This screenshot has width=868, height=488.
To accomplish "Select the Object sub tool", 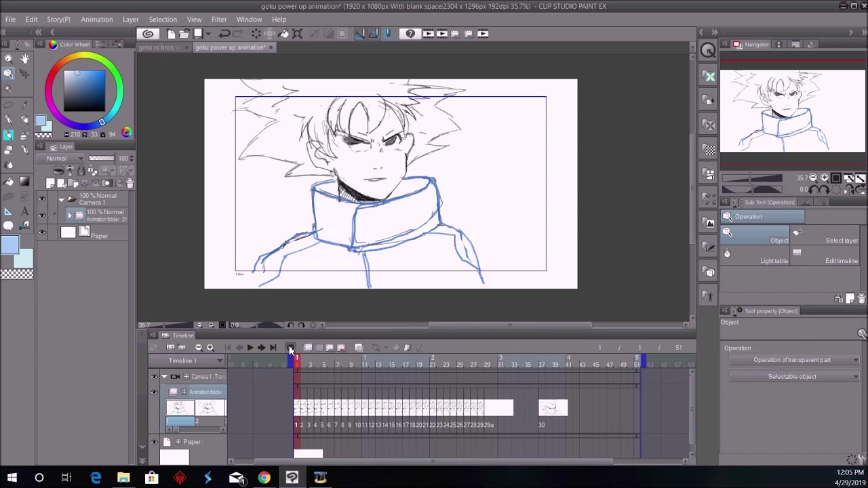I will (x=756, y=237).
